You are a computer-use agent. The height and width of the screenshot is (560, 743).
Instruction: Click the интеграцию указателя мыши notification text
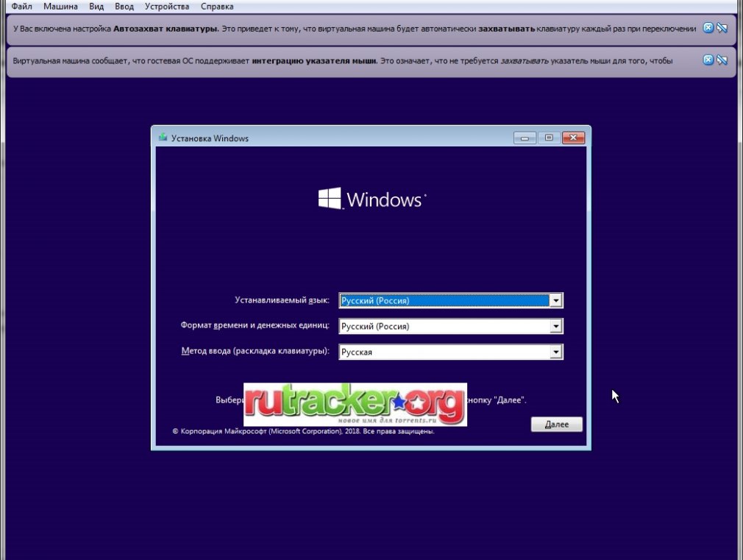(x=343, y=60)
